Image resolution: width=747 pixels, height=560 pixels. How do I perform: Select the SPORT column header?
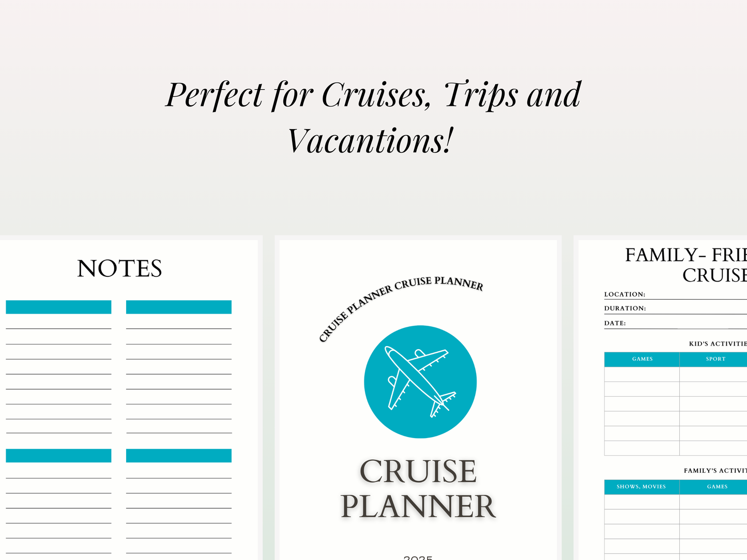(x=715, y=359)
